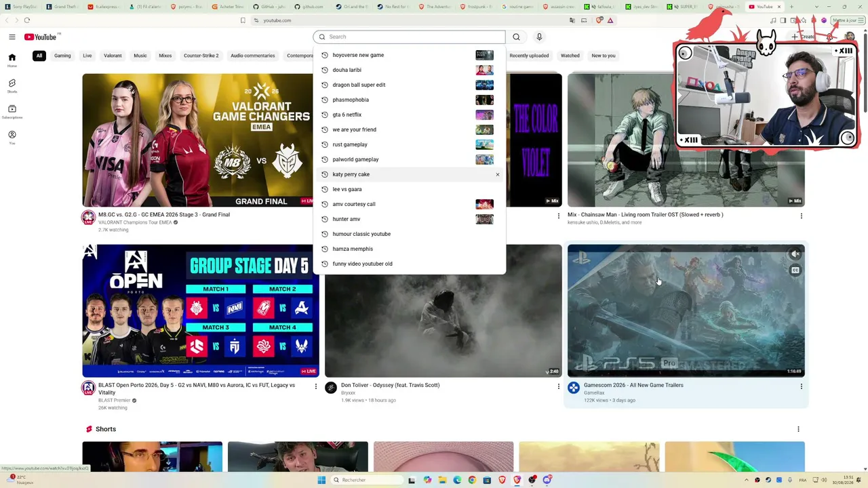Choose 'hunter amv' search suggestion
This screenshot has height=488, width=868.
tap(410, 219)
